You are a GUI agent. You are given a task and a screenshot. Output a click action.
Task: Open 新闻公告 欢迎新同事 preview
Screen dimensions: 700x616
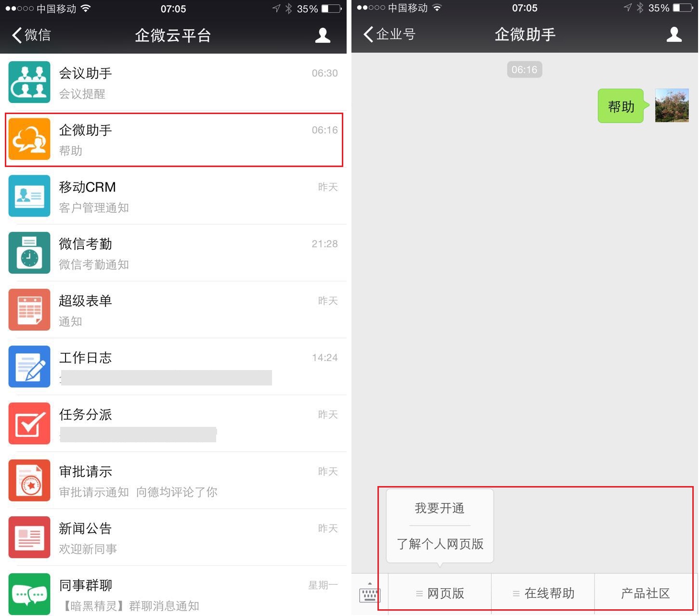[x=88, y=549]
